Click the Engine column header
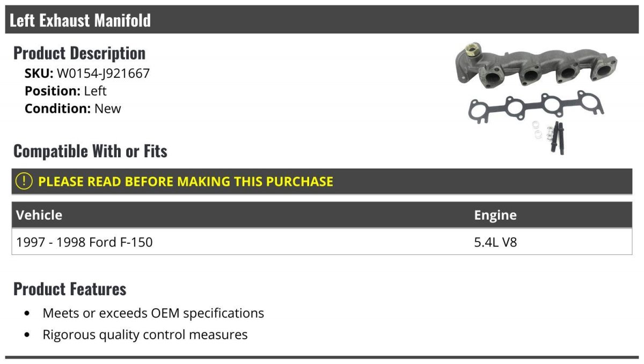 pyautogui.click(x=495, y=215)
